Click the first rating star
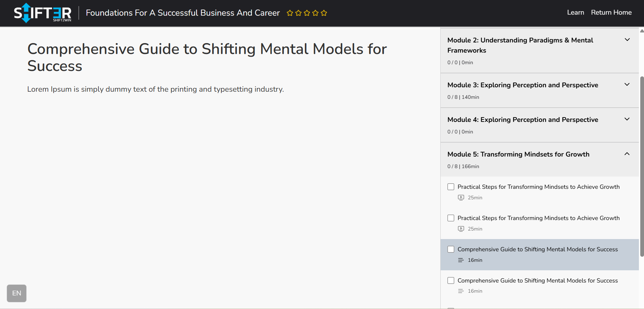This screenshot has width=644, height=309. point(290,13)
